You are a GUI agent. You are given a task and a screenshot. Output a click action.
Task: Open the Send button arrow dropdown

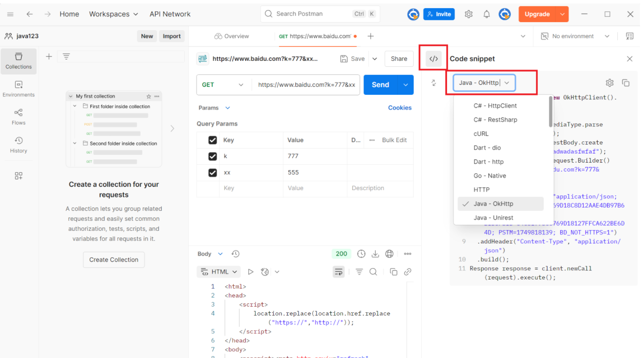(x=406, y=85)
